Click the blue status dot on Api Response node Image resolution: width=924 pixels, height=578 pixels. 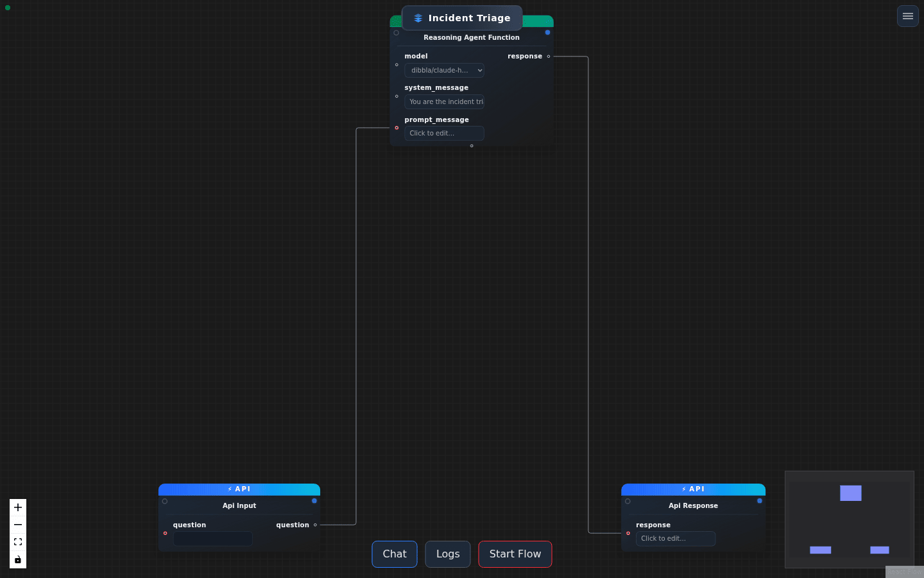(x=760, y=501)
